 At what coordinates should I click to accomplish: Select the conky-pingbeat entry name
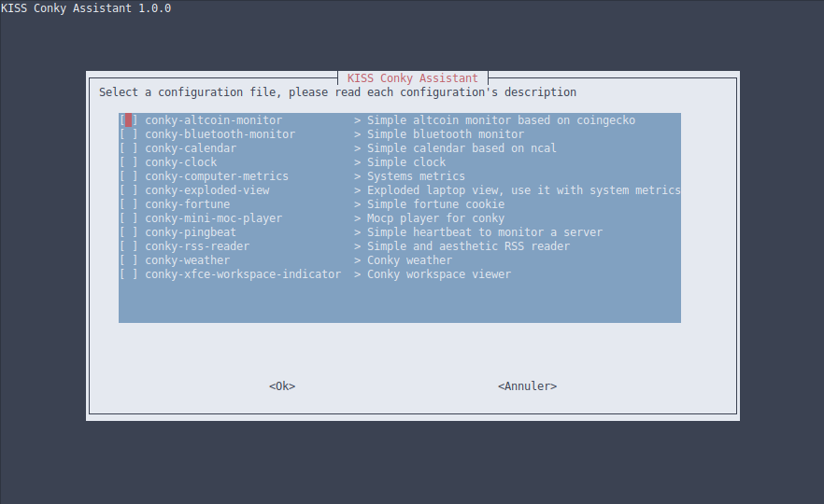191,232
